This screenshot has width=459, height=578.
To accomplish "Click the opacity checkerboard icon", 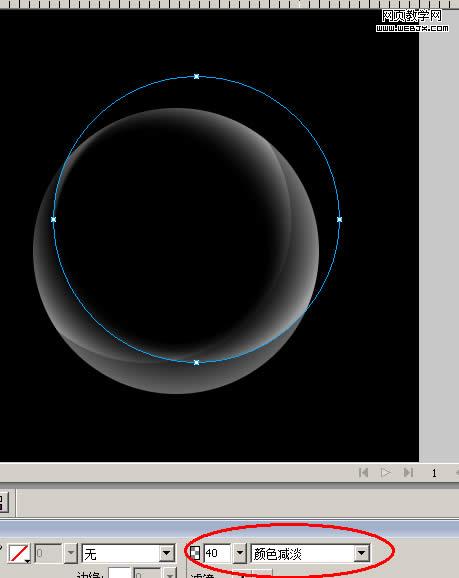I will pyautogui.click(x=195, y=553).
